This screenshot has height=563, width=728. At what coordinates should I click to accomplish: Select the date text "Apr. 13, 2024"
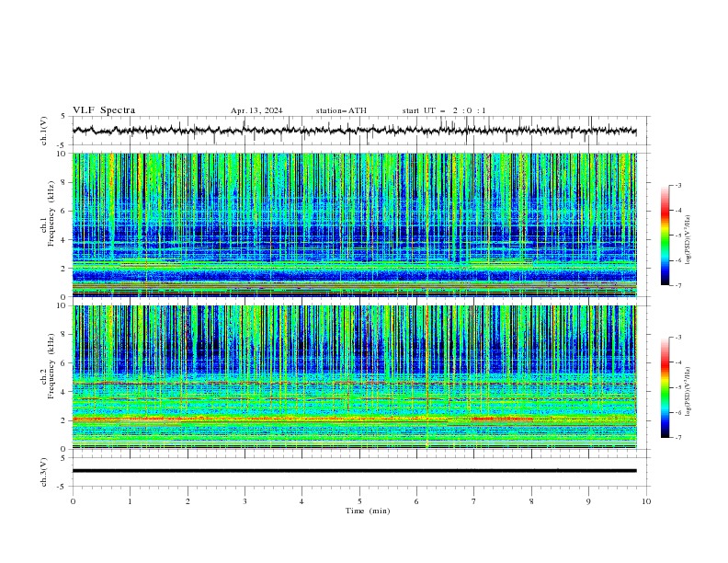(x=256, y=110)
